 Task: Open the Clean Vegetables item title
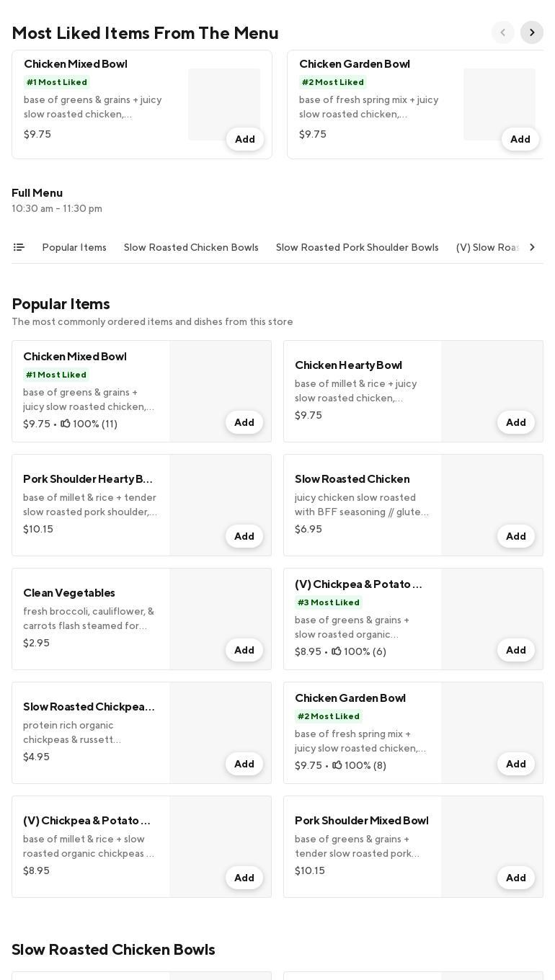click(x=69, y=592)
